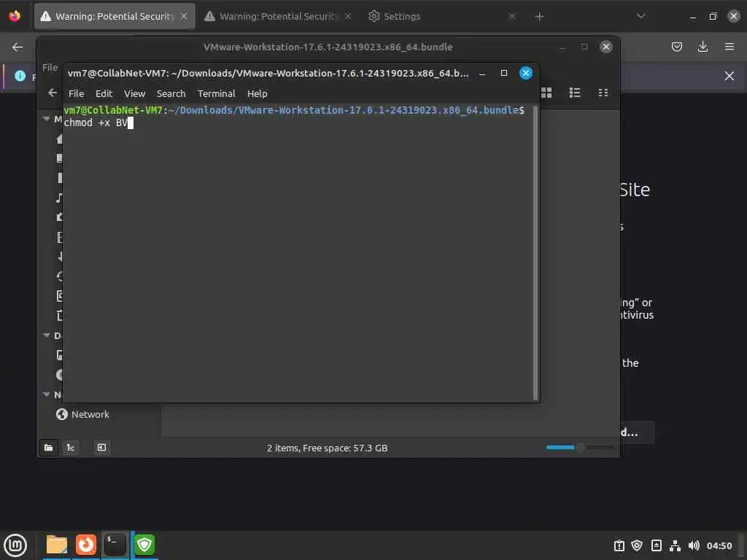This screenshot has height=560, width=747.
Task: Go back in the file manager toolbar
Action: (53, 93)
